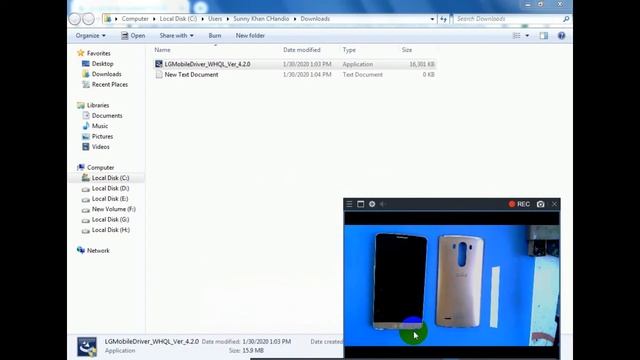Select Local Disk (C:) in breadcrumb

click(x=178, y=19)
